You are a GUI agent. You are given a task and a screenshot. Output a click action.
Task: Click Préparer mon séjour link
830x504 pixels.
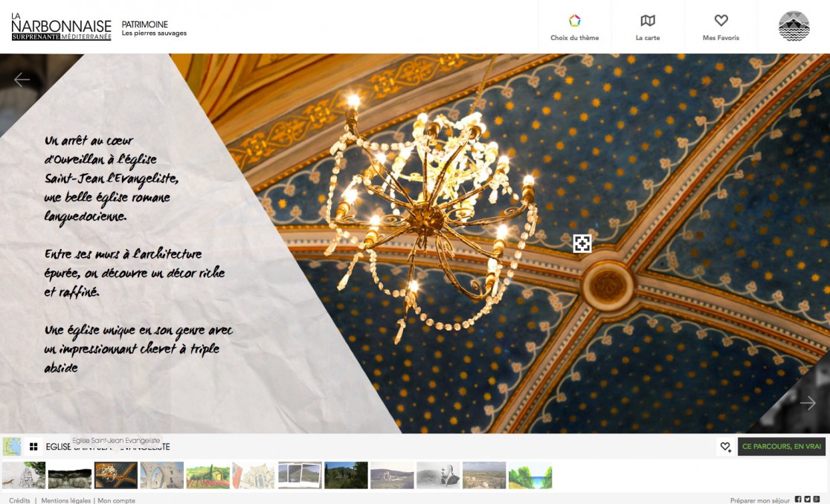(x=760, y=500)
